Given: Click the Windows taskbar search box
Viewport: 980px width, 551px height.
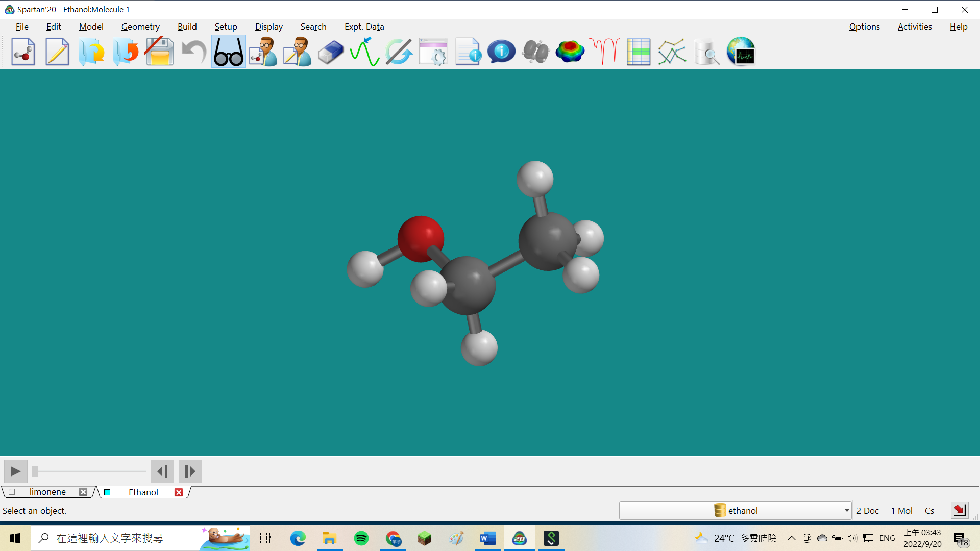Looking at the screenshot, I should 140,538.
